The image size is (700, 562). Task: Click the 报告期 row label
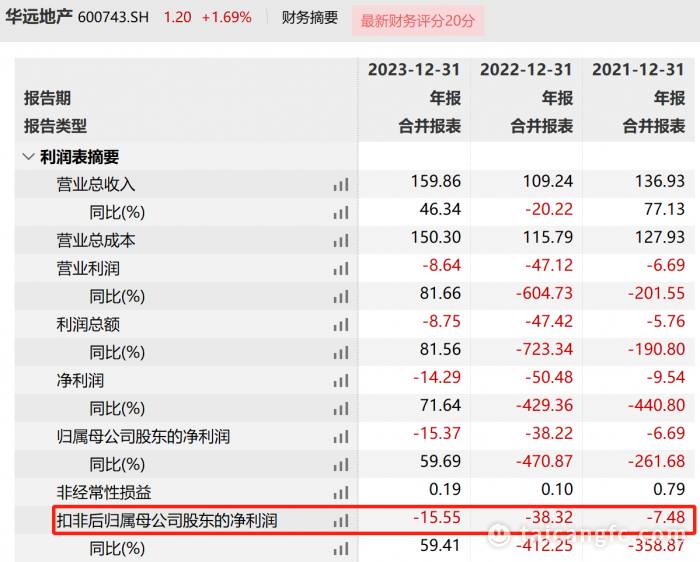(x=47, y=98)
